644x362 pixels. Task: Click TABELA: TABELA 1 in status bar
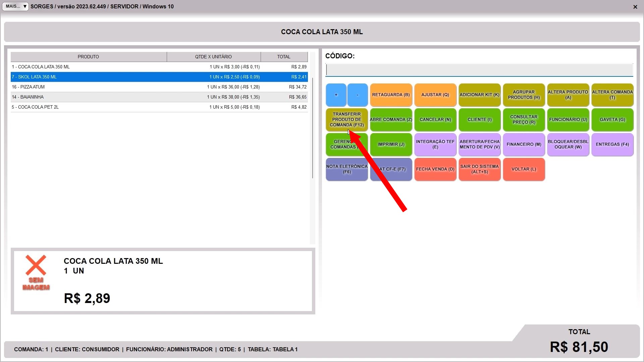point(273,349)
